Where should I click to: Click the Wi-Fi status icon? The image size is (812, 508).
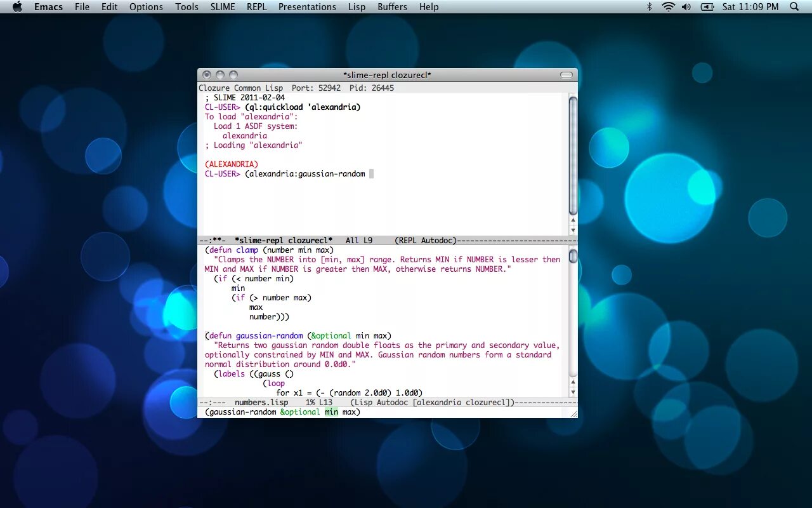[x=668, y=6]
